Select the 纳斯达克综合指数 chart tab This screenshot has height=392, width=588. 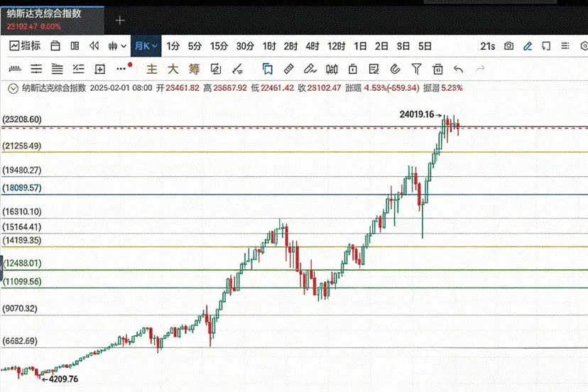point(52,20)
